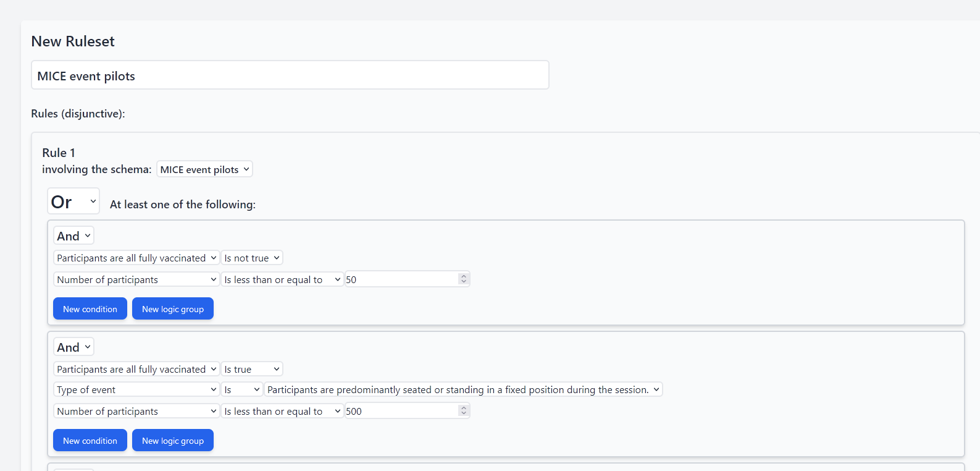Open 'Number of participants' dropdown in the first group
Viewport: 980px width, 471px height.
point(136,280)
